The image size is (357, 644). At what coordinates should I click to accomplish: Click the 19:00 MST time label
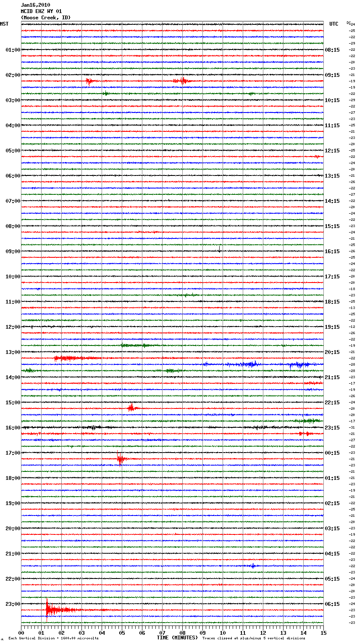13,503
